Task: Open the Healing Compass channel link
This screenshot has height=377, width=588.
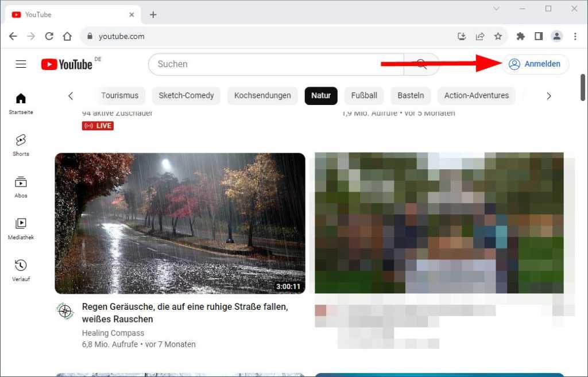Action: click(113, 333)
